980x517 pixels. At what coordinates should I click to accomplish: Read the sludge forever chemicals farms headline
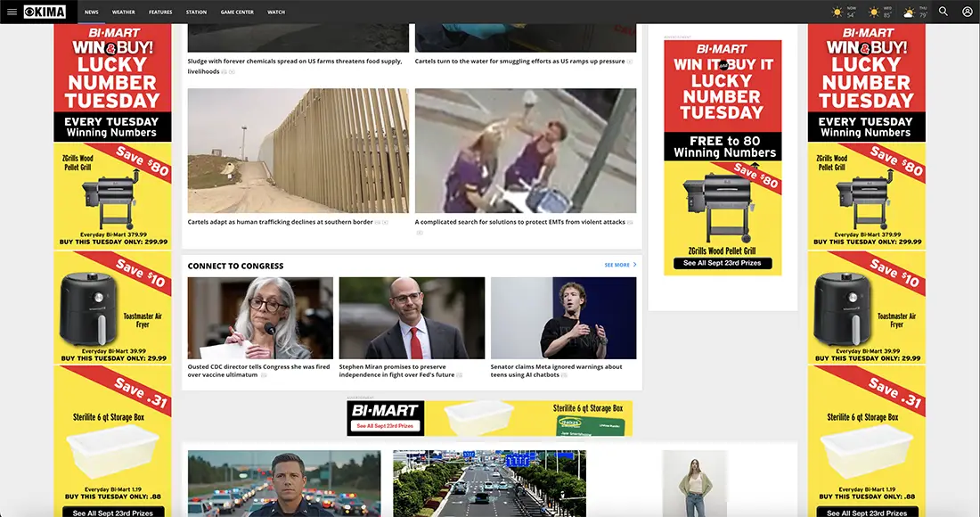295,66
